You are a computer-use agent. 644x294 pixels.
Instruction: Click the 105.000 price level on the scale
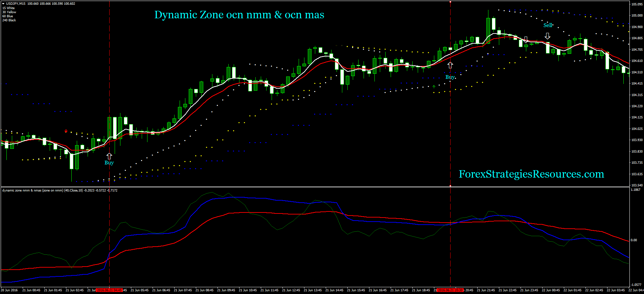point(637,16)
